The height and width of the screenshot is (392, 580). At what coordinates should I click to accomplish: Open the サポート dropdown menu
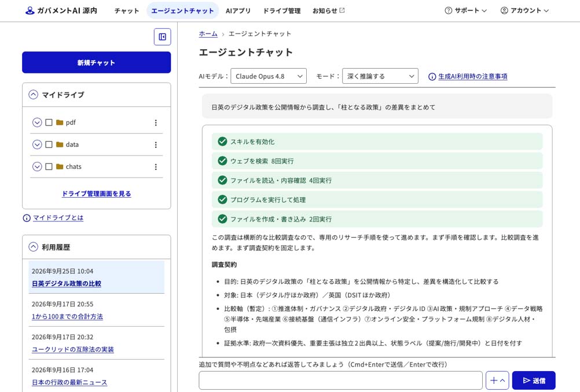466,10
